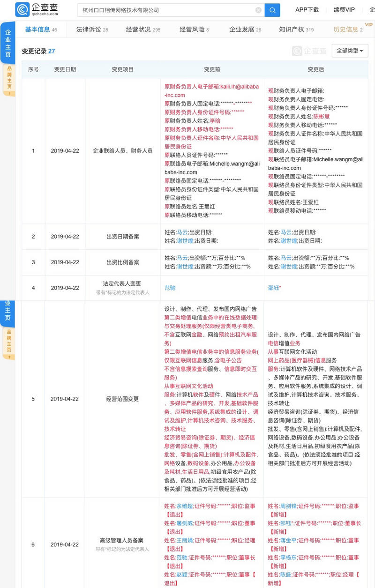Click the 续费VIP link
The width and height of the screenshot is (375, 588).
(x=344, y=10)
